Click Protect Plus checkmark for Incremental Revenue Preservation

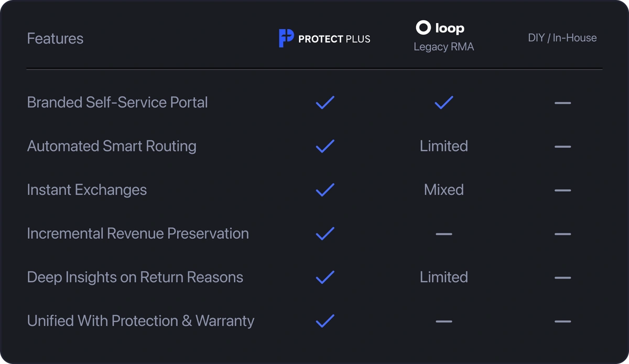coord(325,234)
